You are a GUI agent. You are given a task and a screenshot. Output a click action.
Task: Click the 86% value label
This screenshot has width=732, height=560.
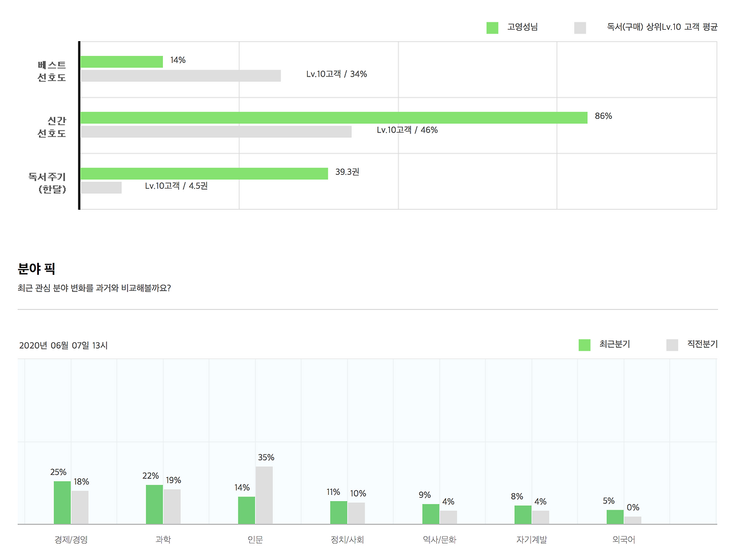(x=603, y=116)
